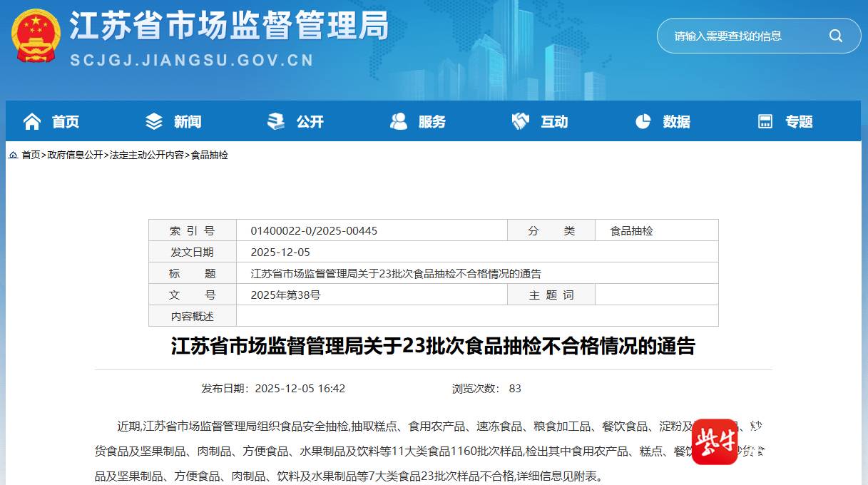The image size is (868, 485).
Task: Open the 新闻 navigation menu
Action: [x=188, y=122]
